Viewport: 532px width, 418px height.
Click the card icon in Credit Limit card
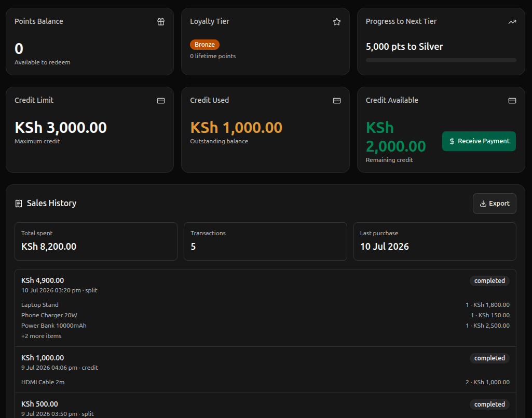pyautogui.click(x=161, y=101)
